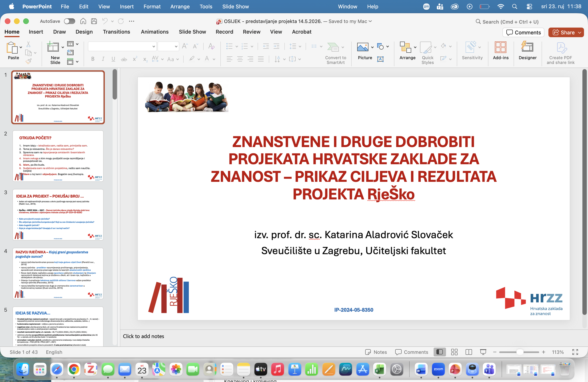This screenshot has height=382, width=588.
Task: Click the Save icon in title bar
Action: pyautogui.click(x=94, y=21)
